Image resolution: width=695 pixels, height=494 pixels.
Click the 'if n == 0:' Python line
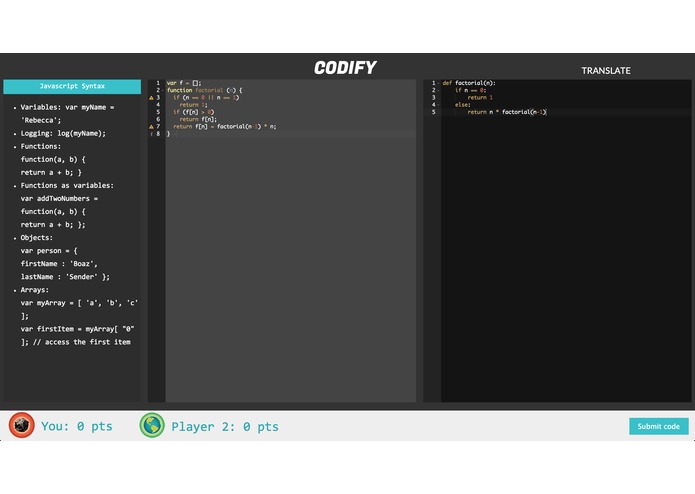(x=470, y=90)
